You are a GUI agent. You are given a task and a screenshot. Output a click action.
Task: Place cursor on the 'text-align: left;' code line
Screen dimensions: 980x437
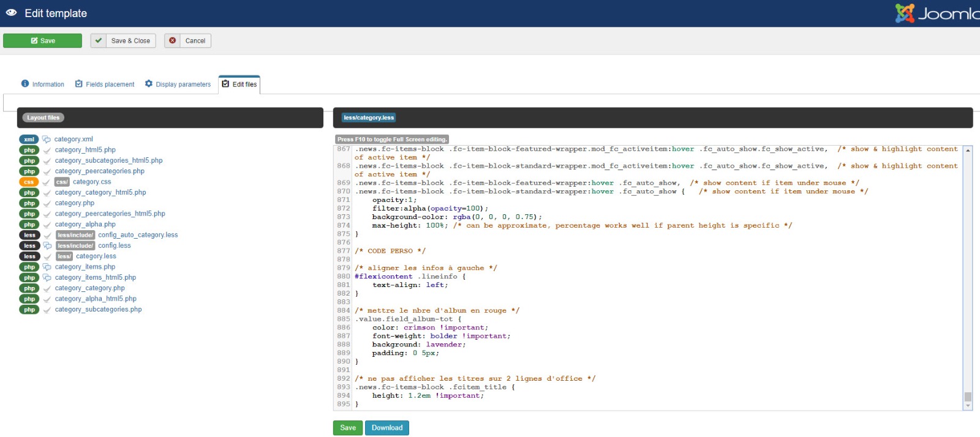click(410, 285)
